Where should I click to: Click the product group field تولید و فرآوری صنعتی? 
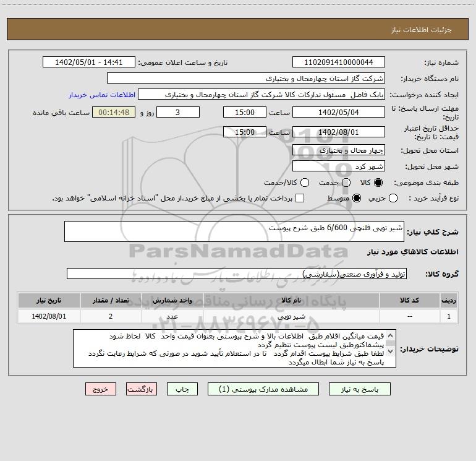point(237,274)
